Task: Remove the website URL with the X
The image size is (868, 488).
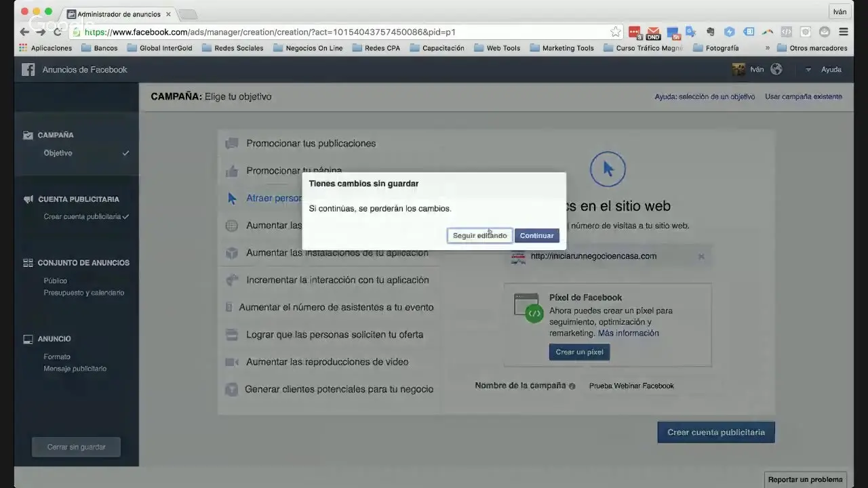Action: point(701,256)
